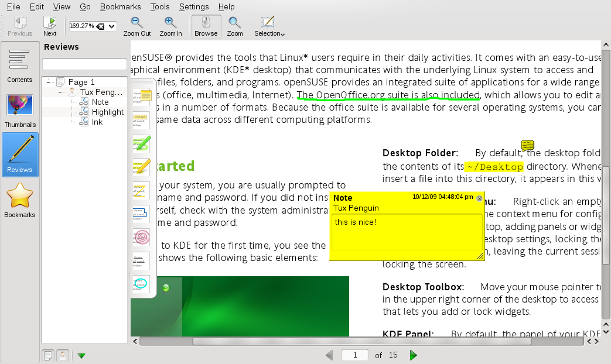
Task: Open the Settings menu
Action: (x=194, y=6)
